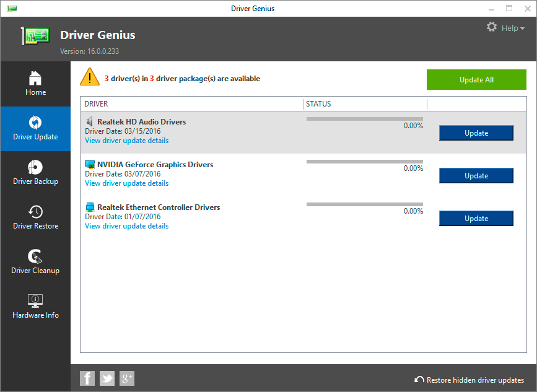Select the Realtek HD Audio Drivers name
This screenshot has width=537, height=392.
[x=142, y=121]
